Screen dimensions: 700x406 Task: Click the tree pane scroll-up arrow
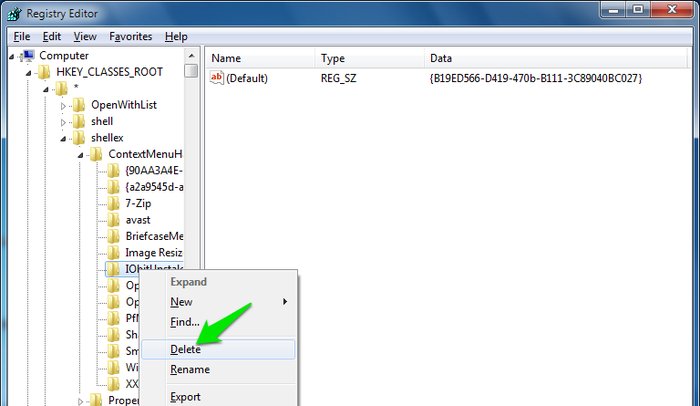191,56
